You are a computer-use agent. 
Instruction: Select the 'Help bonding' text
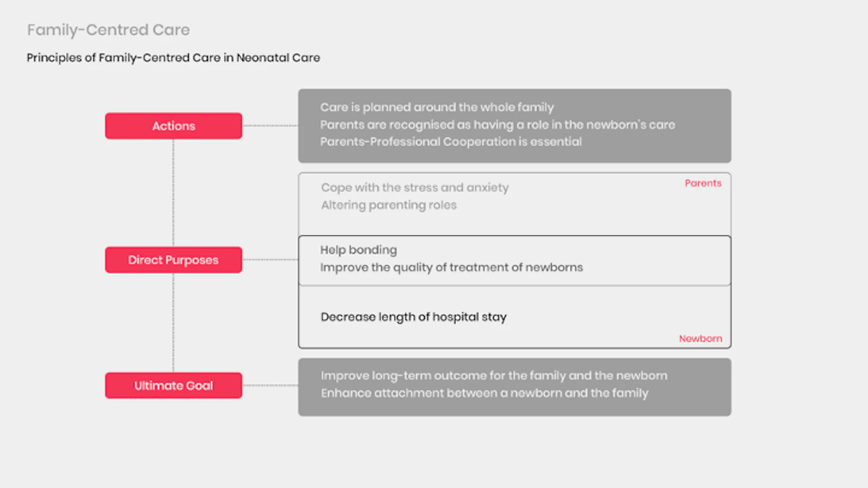coord(358,250)
